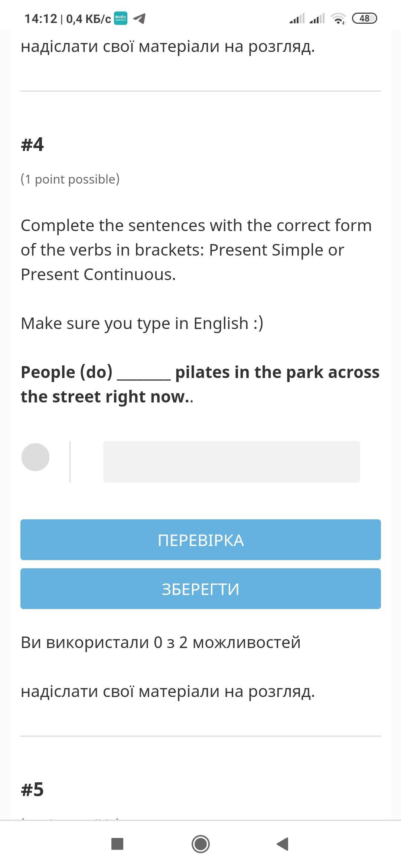
Task: Tap the clock time in status bar
Action: (41, 19)
